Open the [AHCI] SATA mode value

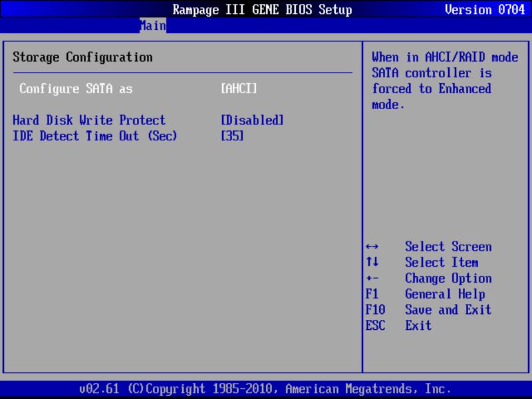pyautogui.click(x=239, y=89)
